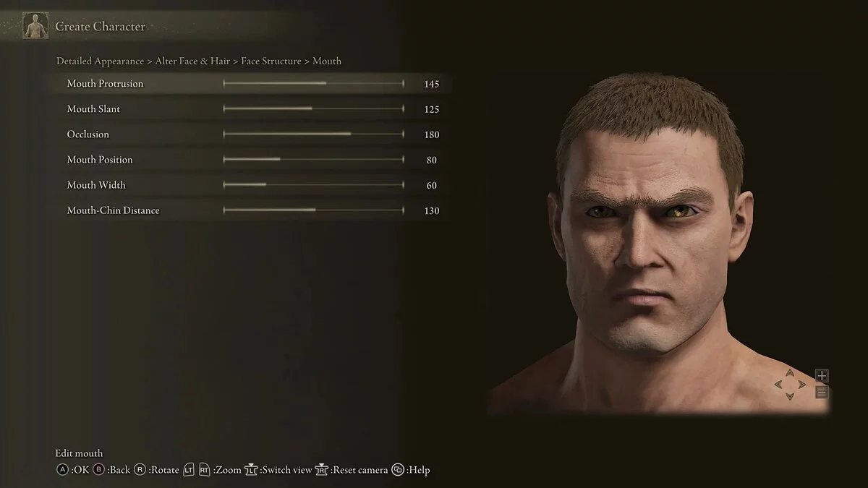868x488 pixels.
Task: Adjust the Mouth Slant slider
Action: (x=313, y=109)
